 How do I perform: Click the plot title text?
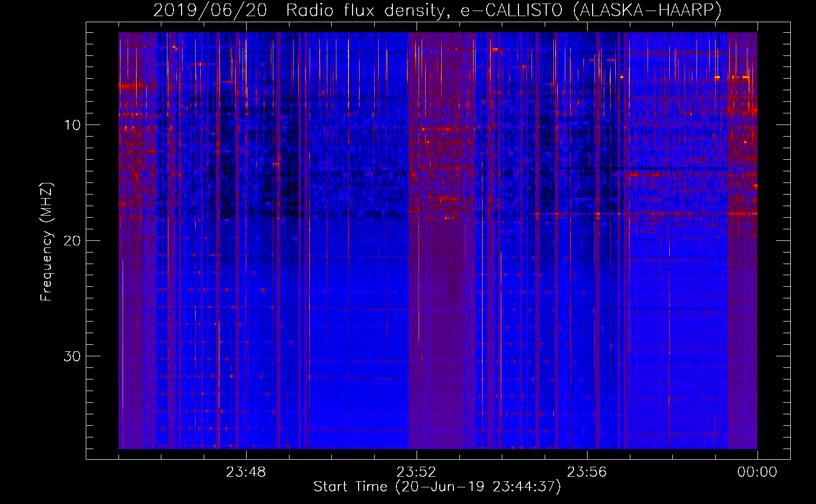click(437, 11)
